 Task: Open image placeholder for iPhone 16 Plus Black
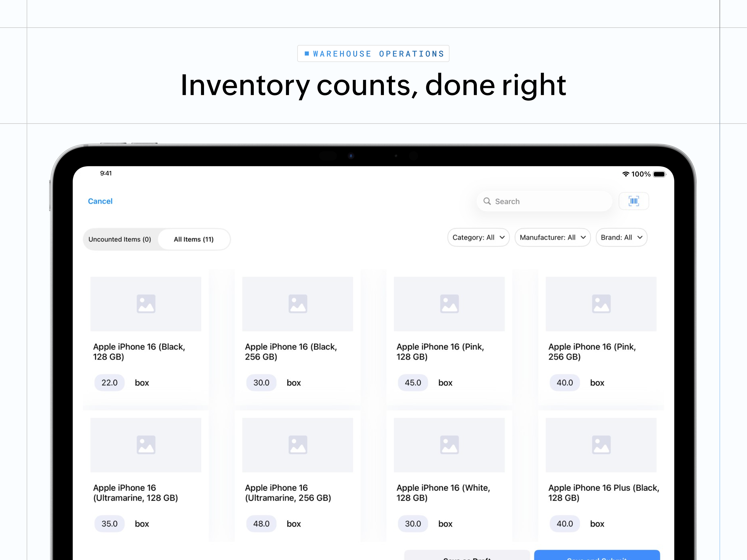point(601,445)
